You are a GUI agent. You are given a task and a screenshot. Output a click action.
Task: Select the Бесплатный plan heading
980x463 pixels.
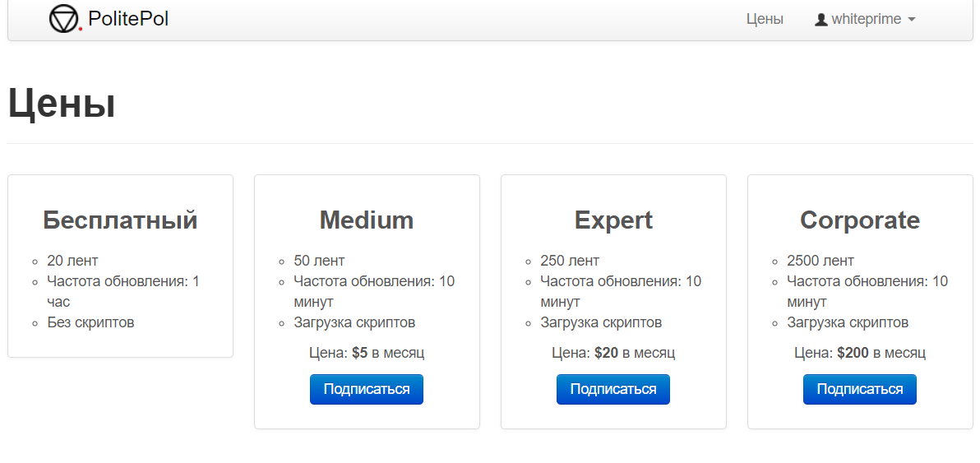coord(120,220)
